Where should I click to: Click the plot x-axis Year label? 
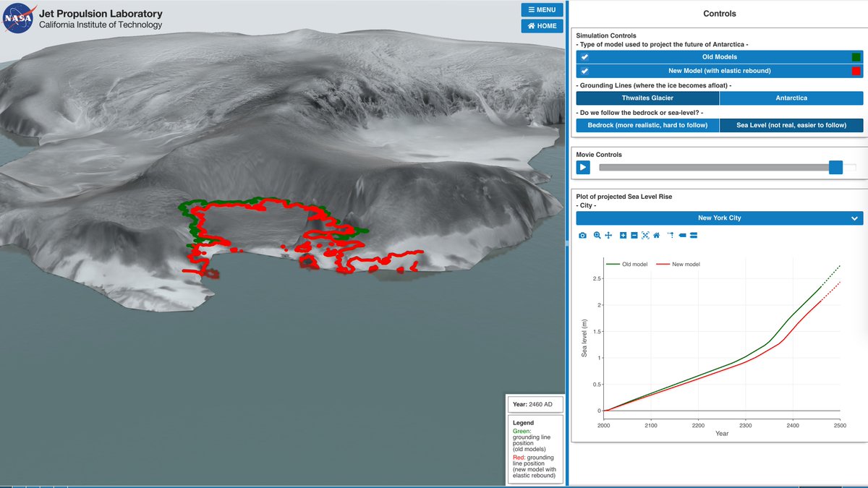[x=722, y=434]
